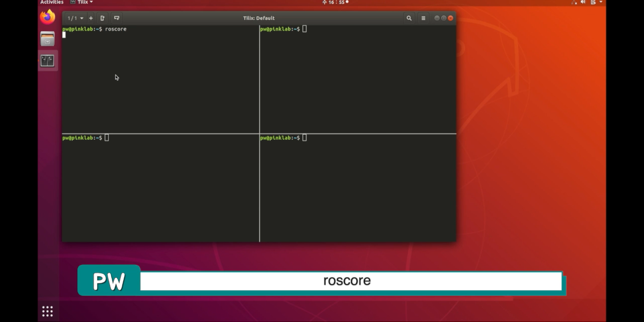
Task: Open the Files manager from the dock
Action: pyautogui.click(x=47, y=39)
